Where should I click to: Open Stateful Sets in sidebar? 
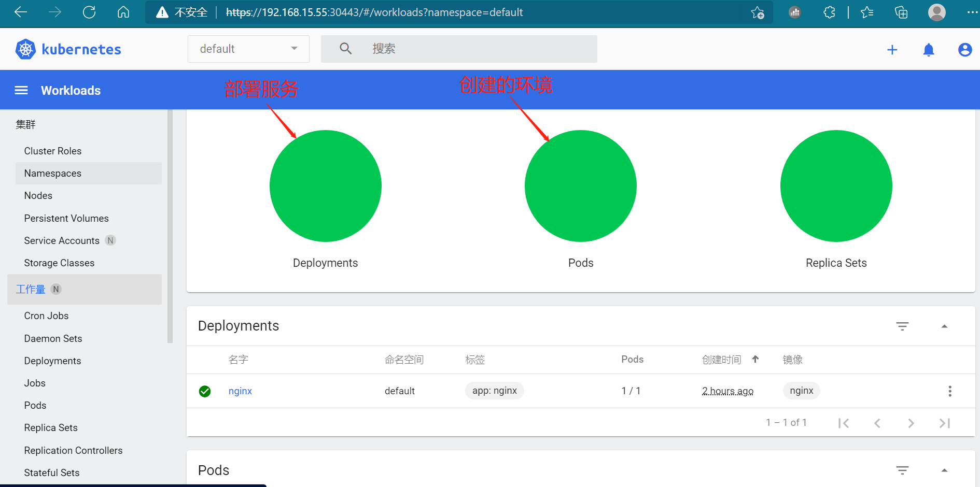point(52,472)
